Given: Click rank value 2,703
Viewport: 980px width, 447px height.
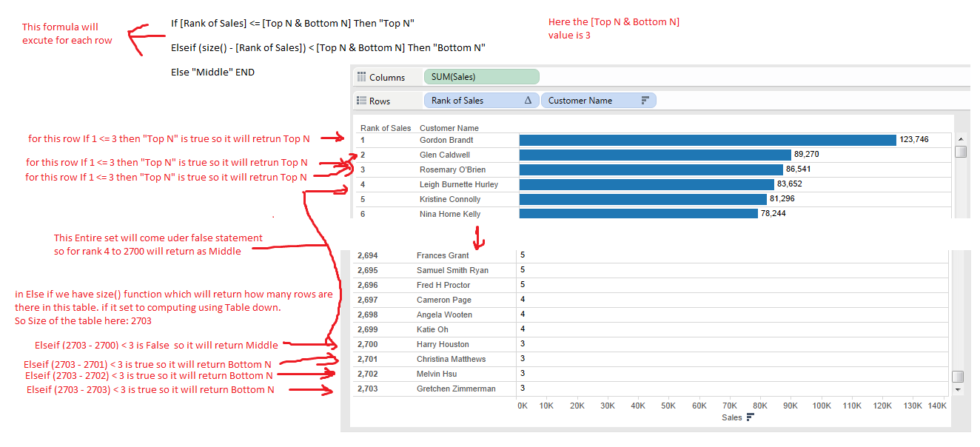Looking at the screenshot, I should (368, 389).
